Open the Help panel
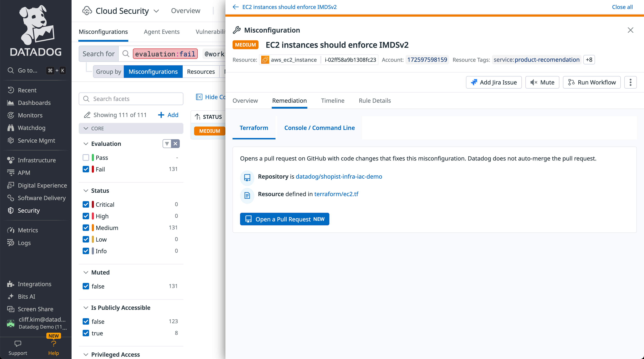The width and height of the screenshot is (644, 359). point(53,348)
